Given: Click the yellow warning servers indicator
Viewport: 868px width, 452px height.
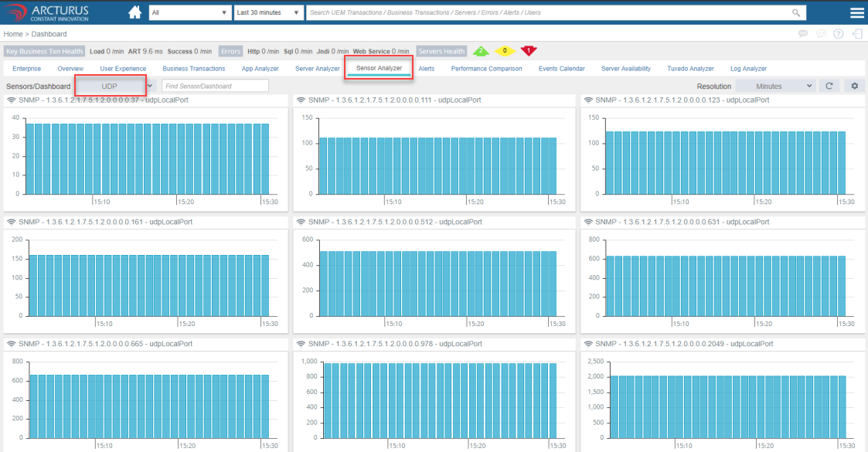Looking at the screenshot, I should click(505, 51).
